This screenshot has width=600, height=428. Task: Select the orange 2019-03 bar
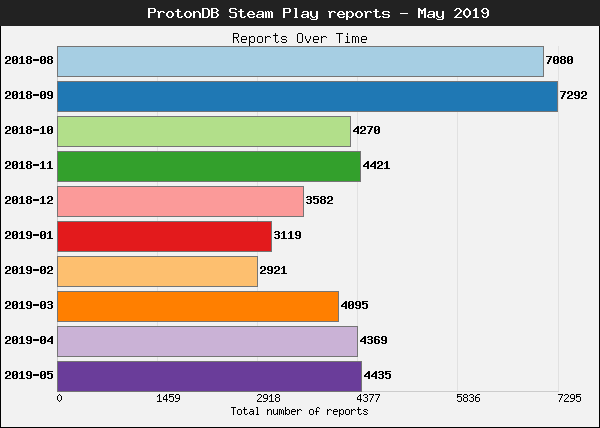pos(198,306)
